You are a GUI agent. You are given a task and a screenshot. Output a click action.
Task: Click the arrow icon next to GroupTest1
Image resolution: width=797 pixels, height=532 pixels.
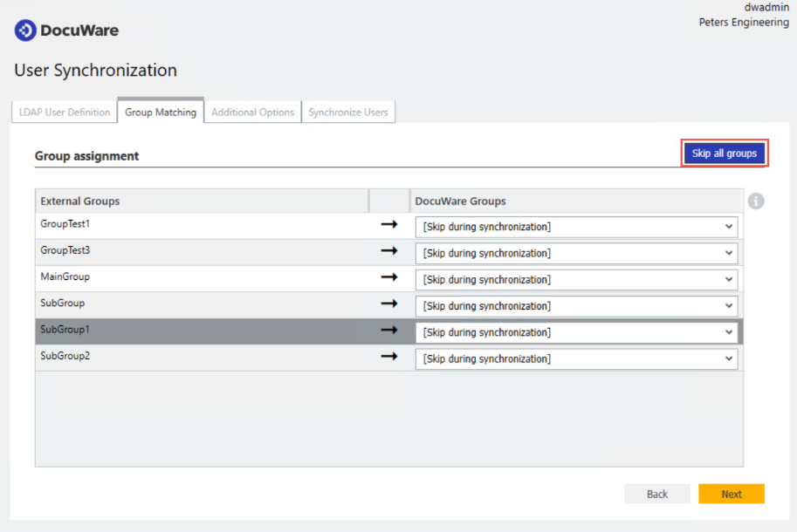(x=388, y=225)
